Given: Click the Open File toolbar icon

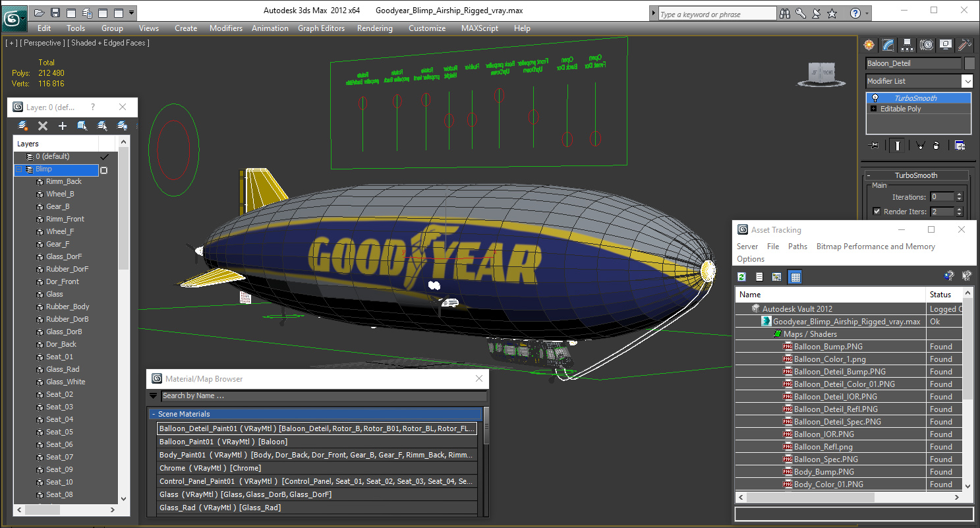Looking at the screenshot, I should 40,13.
